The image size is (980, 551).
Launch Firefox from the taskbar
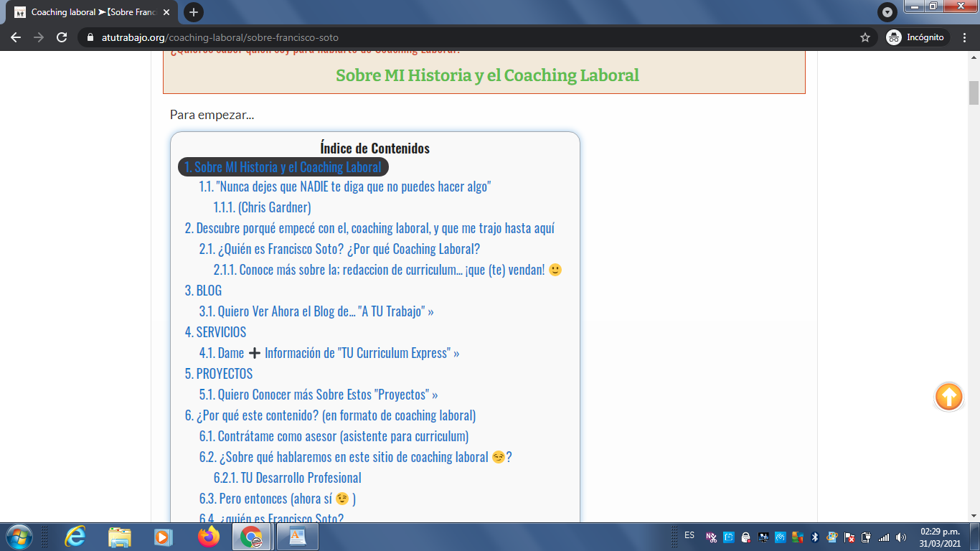click(208, 537)
